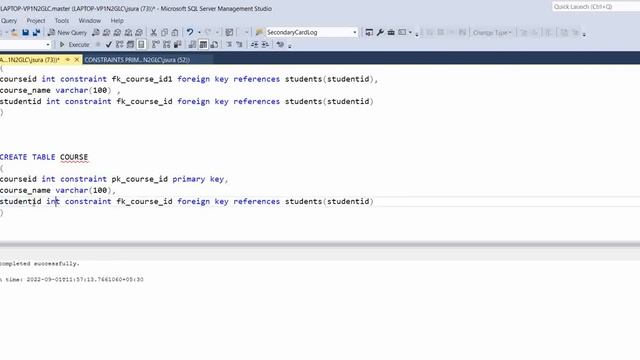The height and width of the screenshot is (360, 640).
Task: Switch output to Results to Text
Action: coord(192,44)
